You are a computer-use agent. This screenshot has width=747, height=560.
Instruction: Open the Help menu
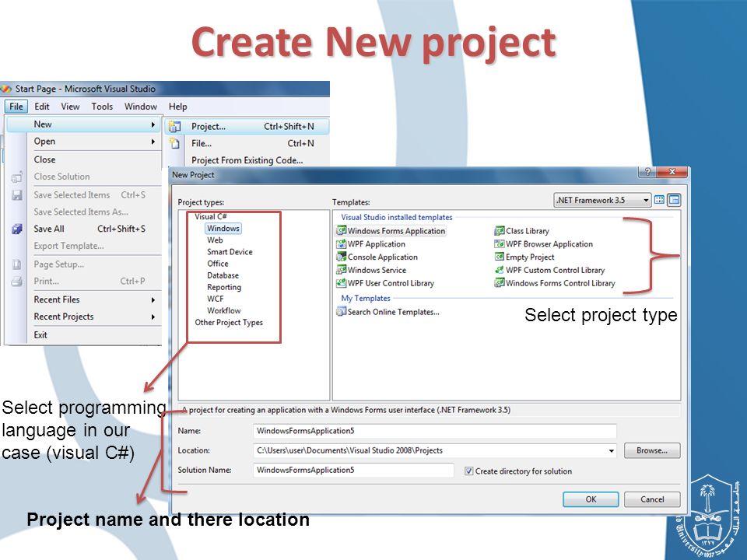[177, 107]
